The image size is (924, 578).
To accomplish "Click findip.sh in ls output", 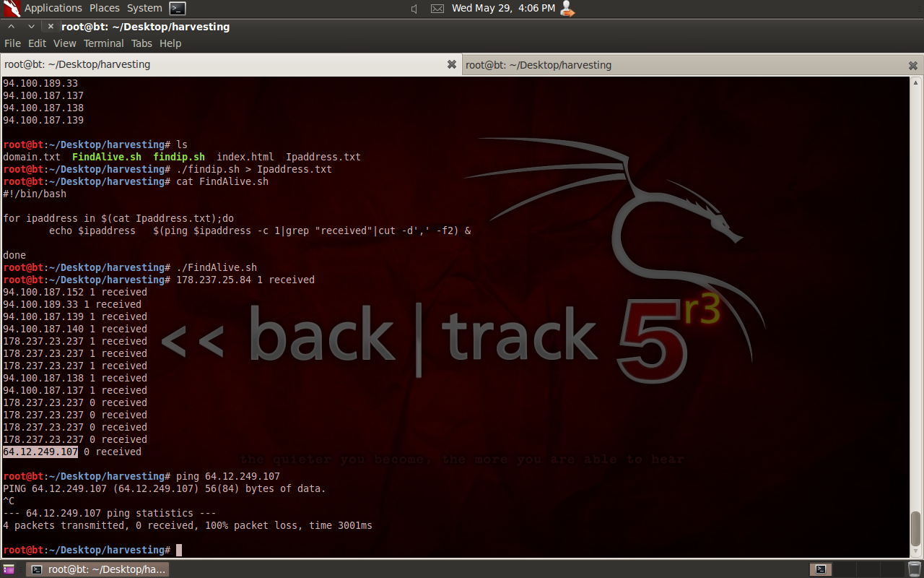I will [179, 157].
